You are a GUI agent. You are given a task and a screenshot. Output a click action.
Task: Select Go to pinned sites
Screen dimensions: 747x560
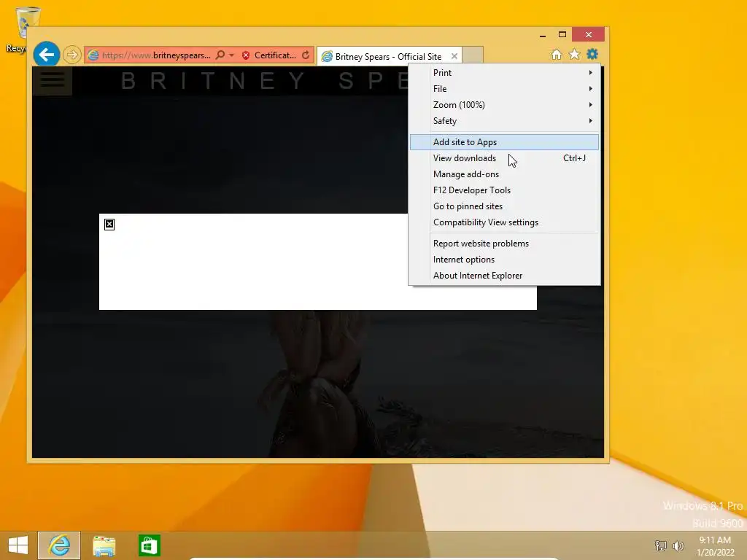pos(504,206)
